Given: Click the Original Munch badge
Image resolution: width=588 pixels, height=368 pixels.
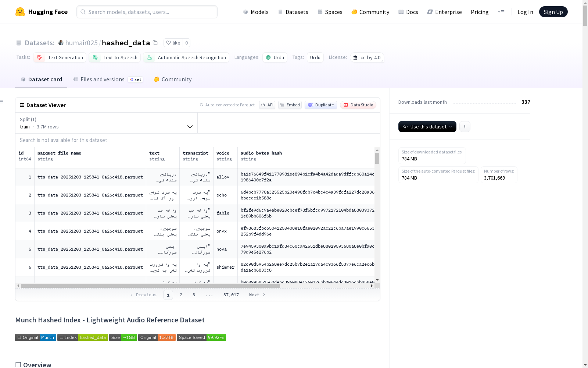Looking at the screenshot, I should click(36, 337).
